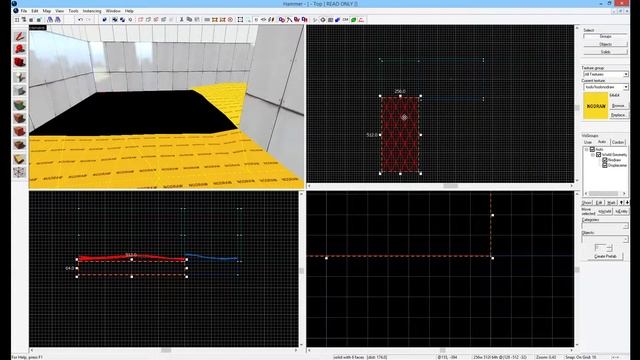Viewport: 640px width, 360px height.
Task: Click the visgroup Mark button
Action: point(611,202)
